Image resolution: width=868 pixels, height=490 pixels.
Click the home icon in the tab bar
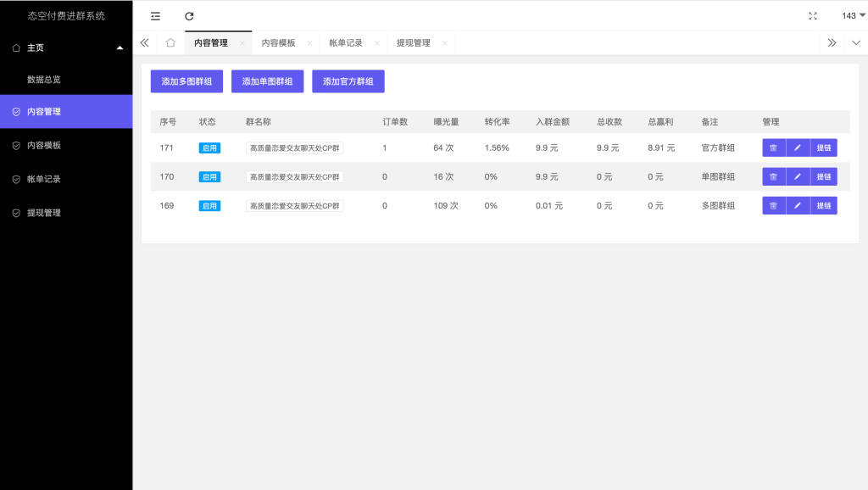coord(170,42)
